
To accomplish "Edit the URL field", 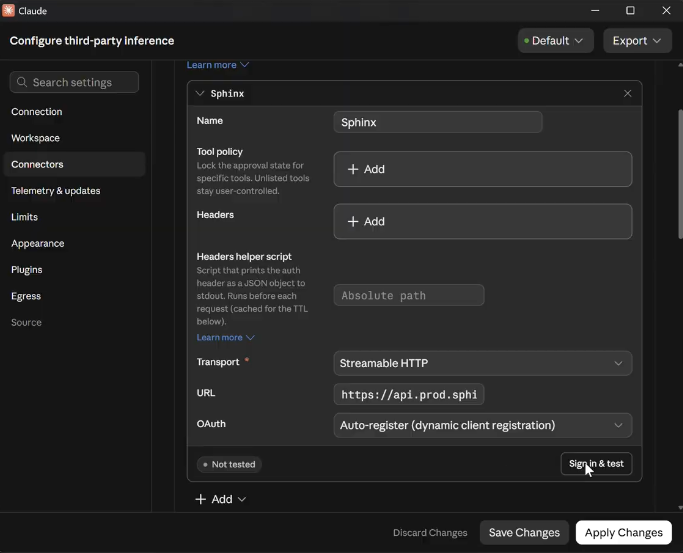I will 409,394.
